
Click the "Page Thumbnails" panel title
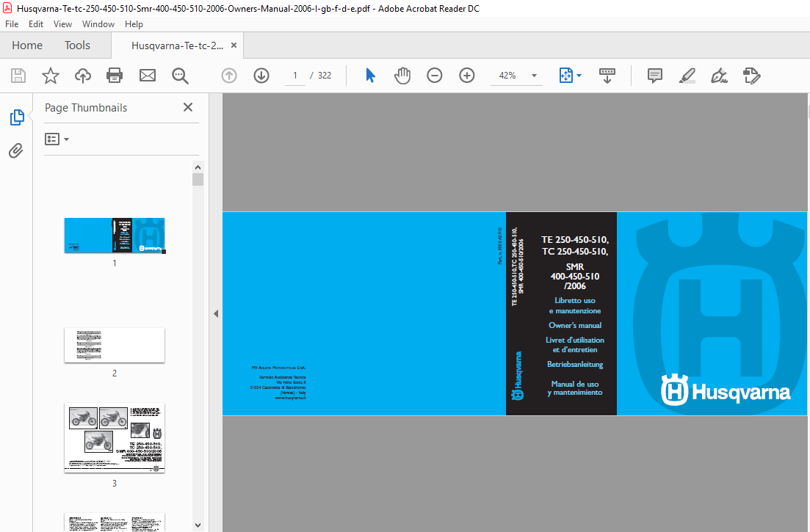pyautogui.click(x=86, y=108)
